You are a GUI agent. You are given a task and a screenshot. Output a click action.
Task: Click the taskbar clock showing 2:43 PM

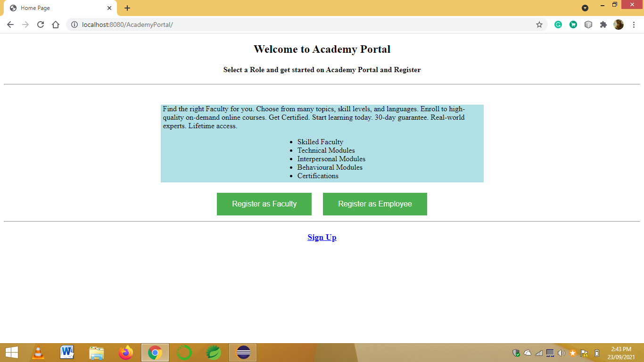coord(621,353)
